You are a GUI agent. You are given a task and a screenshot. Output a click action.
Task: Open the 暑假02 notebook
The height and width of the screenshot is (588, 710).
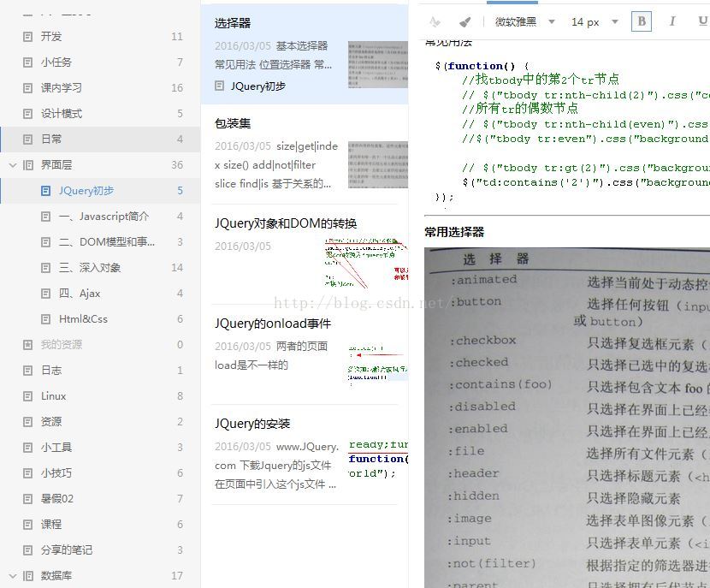[100, 499]
